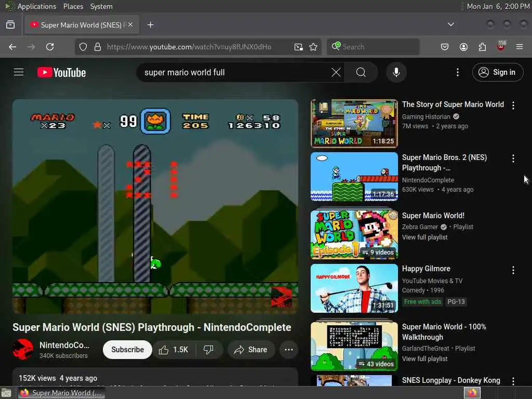Open Places menu

[73, 6]
